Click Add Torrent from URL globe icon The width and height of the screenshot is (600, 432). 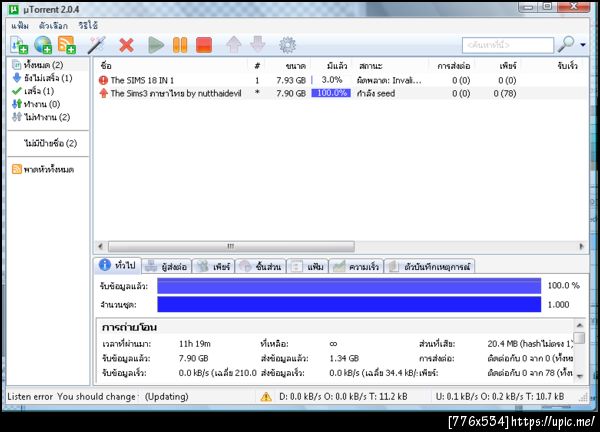coord(43,45)
